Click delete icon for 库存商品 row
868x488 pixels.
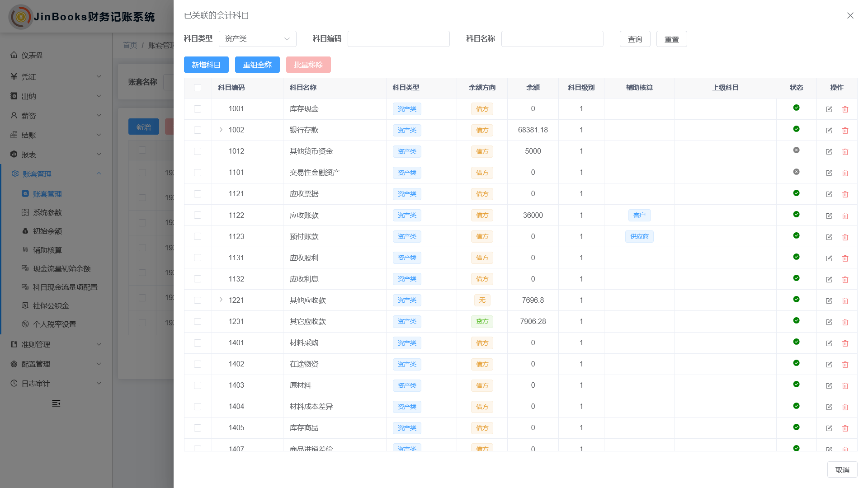845,428
